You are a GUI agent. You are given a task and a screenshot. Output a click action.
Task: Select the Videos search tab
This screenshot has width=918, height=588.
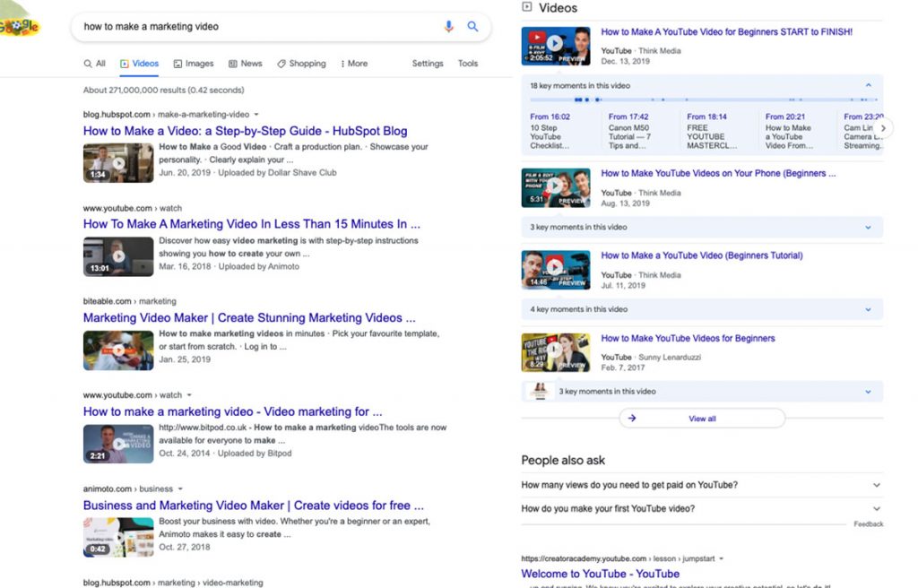[139, 64]
